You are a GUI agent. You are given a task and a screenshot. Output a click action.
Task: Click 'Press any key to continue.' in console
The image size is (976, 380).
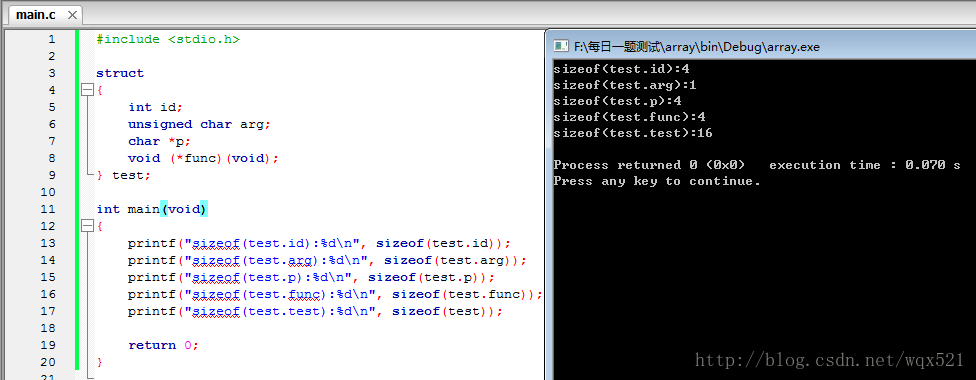point(657,181)
